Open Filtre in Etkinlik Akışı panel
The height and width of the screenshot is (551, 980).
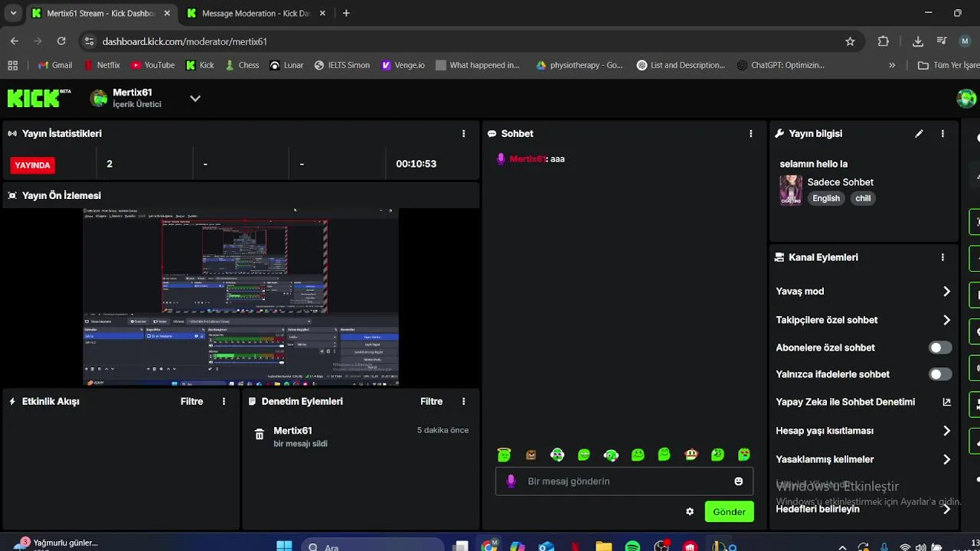point(191,401)
